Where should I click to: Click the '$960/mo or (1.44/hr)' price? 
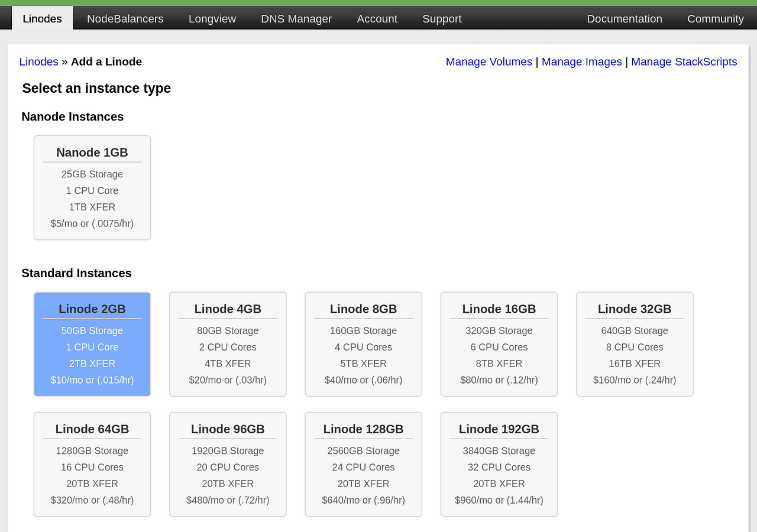(x=499, y=500)
